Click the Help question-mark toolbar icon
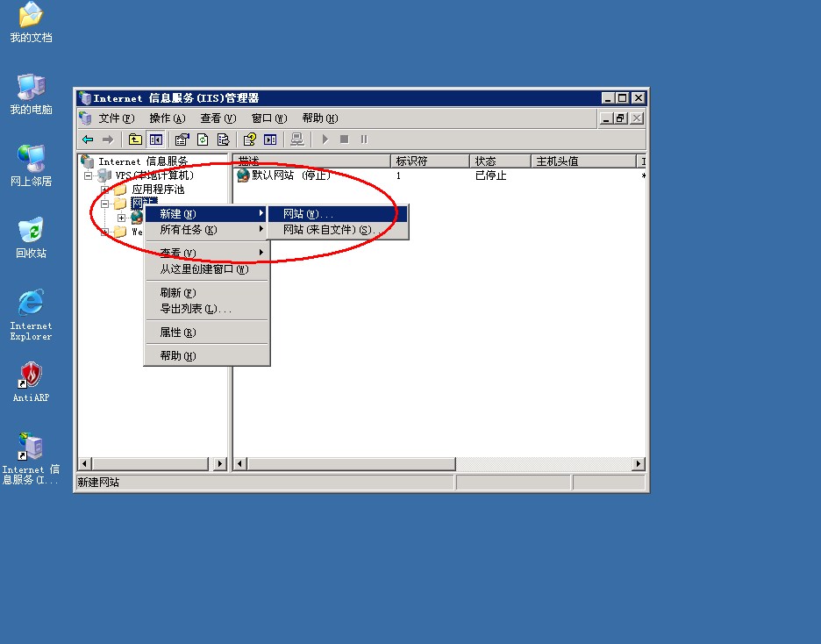Screen dimensions: 821x644 coord(249,140)
